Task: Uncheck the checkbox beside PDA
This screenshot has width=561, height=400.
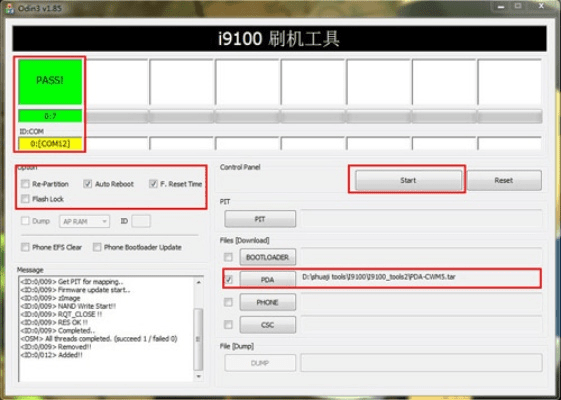Action: (229, 279)
